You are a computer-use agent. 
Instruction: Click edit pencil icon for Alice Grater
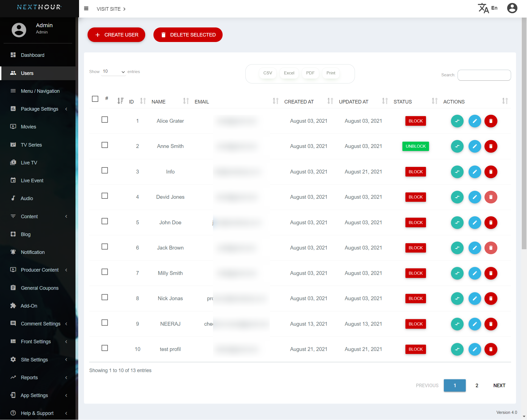475,121
